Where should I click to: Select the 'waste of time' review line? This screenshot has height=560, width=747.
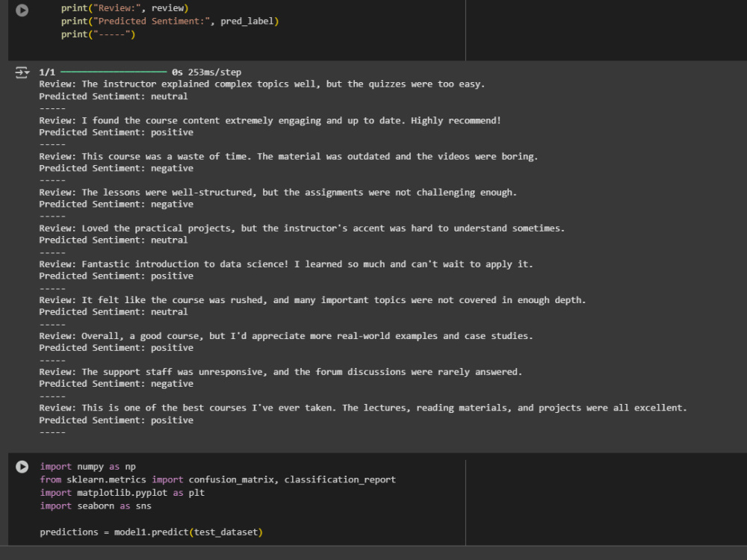(288, 157)
